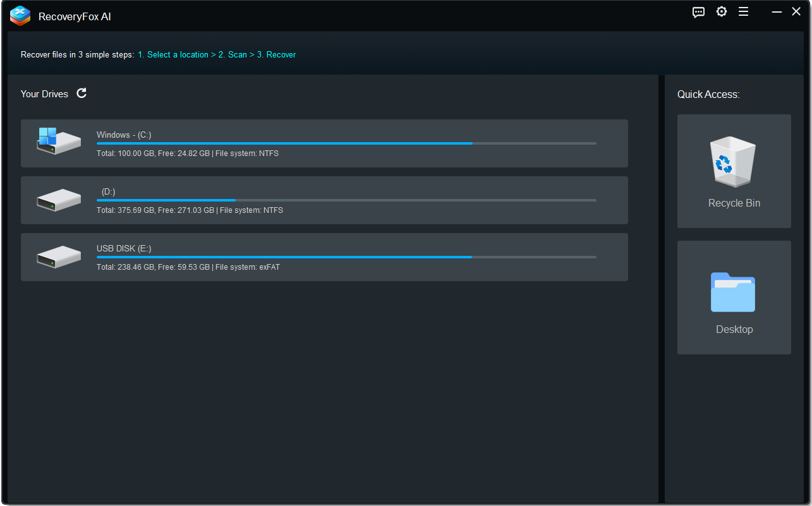The width and height of the screenshot is (812, 506).
Task: Click the '3. Recover' step link
Action: click(x=276, y=54)
